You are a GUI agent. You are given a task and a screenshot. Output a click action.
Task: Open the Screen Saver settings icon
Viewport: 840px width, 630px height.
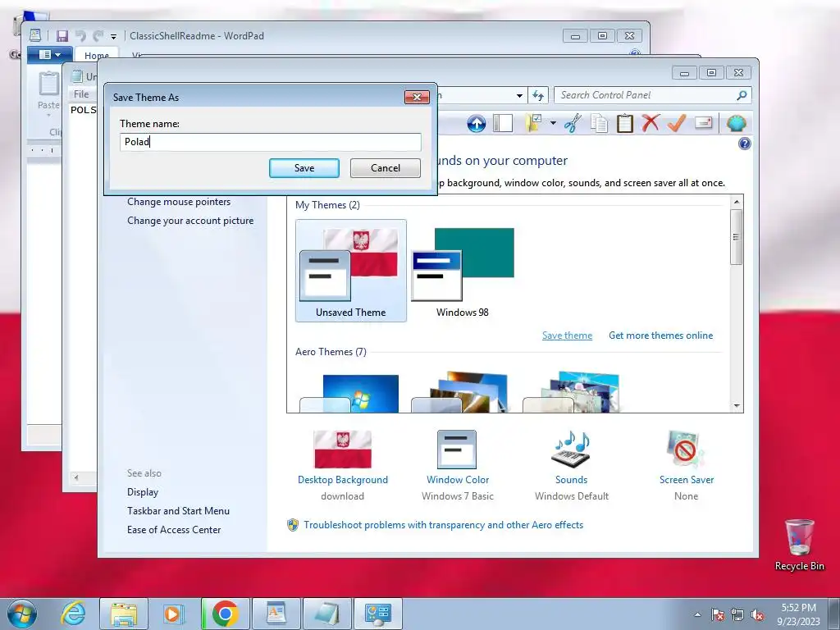pyautogui.click(x=686, y=449)
